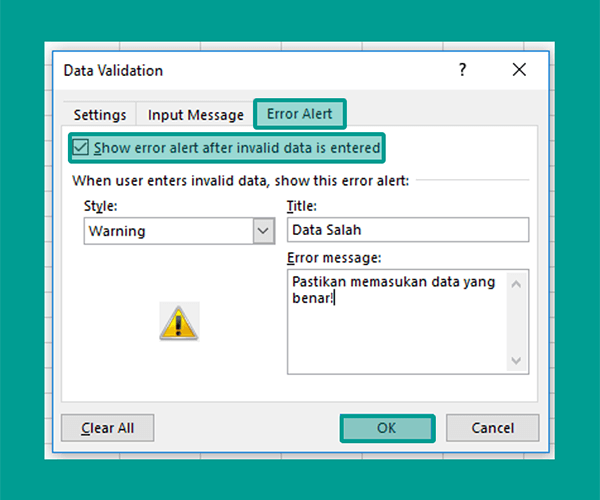Click the error message scrollbar track
The image size is (600, 500).
tap(516, 322)
